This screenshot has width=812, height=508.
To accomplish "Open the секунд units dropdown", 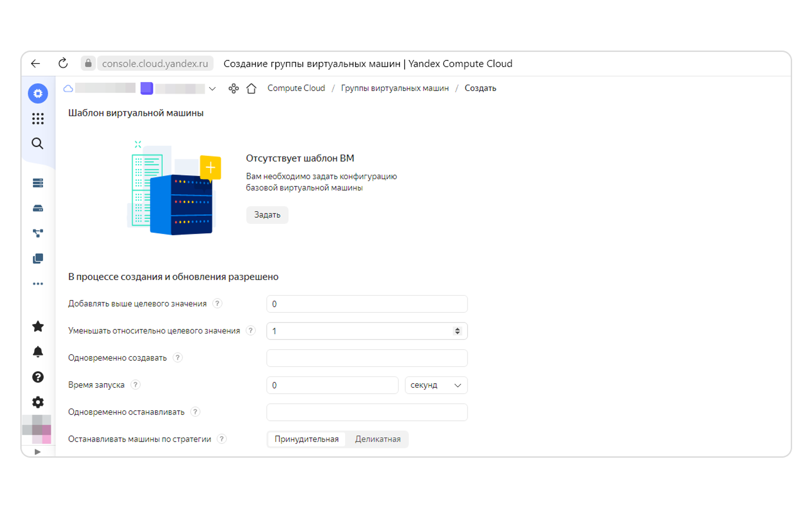I will (436, 385).
